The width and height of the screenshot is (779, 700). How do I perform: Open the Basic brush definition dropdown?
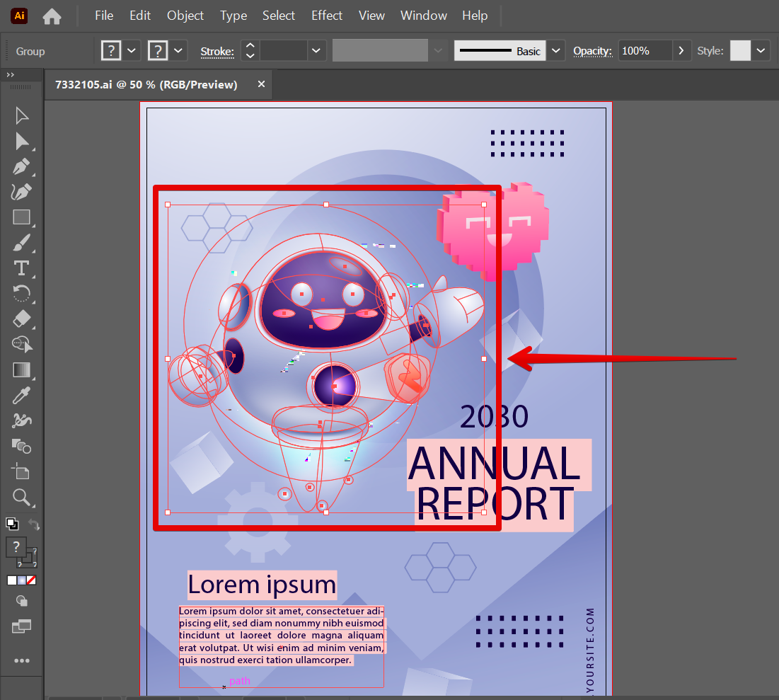(556, 51)
